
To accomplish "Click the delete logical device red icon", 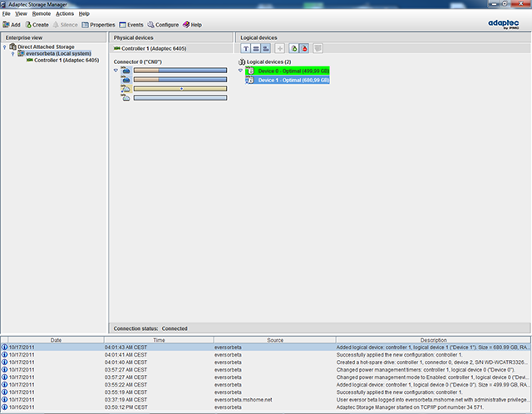I will 304,48.
